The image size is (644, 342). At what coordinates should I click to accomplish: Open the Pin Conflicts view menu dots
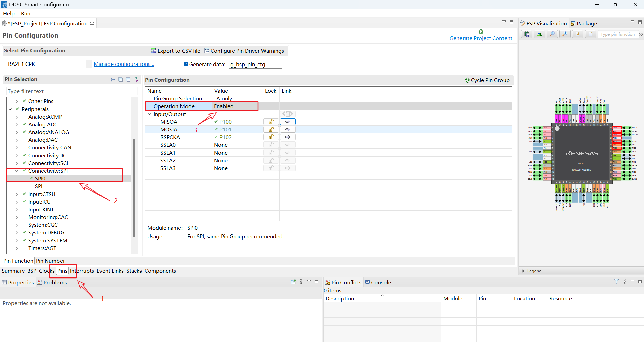pyautogui.click(x=625, y=281)
